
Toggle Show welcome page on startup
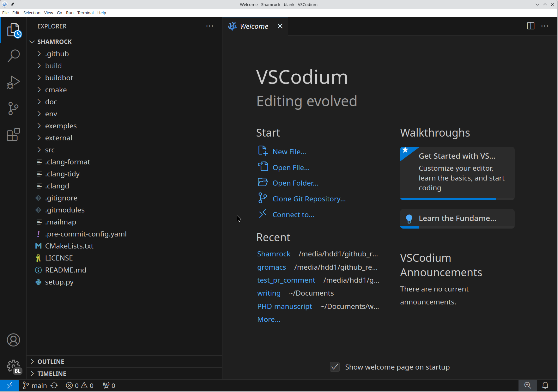(335, 367)
